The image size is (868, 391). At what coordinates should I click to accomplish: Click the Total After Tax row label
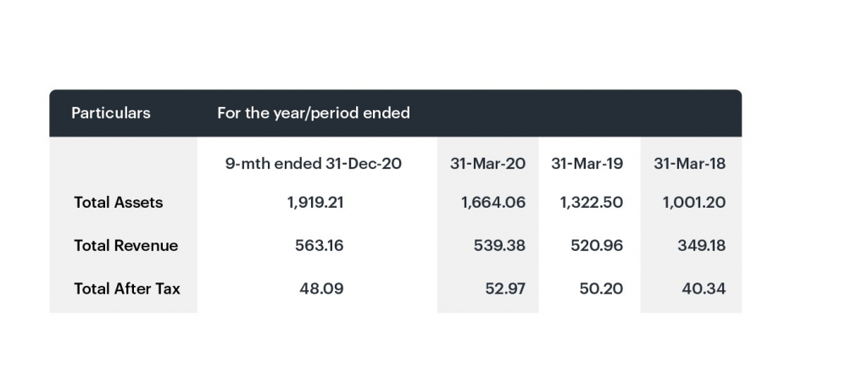127,288
